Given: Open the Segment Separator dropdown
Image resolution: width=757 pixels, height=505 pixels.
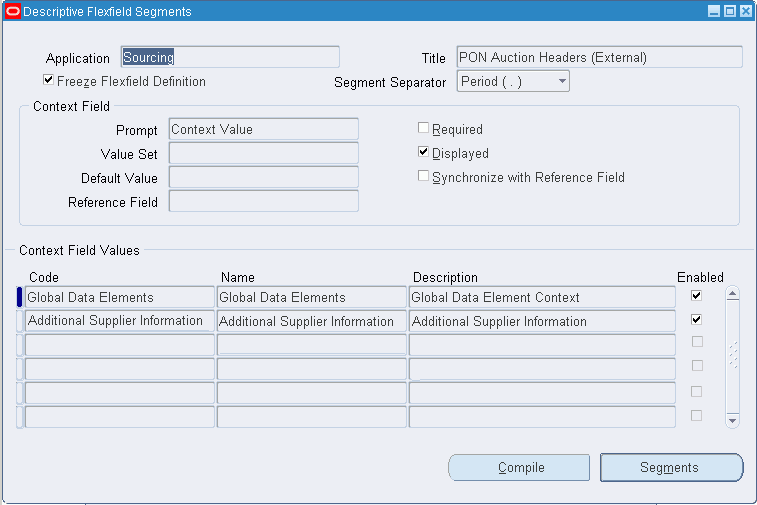Looking at the screenshot, I should coord(562,81).
